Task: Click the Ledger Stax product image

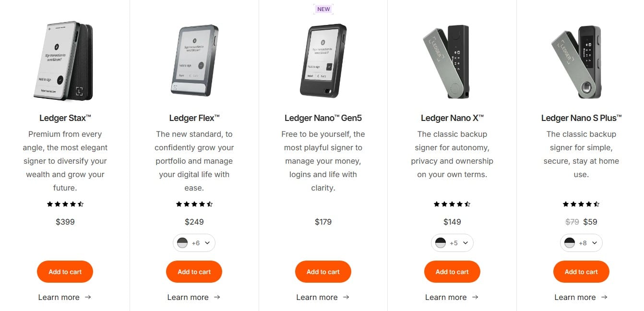Action: pyautogui.click(x=64, y=60)
